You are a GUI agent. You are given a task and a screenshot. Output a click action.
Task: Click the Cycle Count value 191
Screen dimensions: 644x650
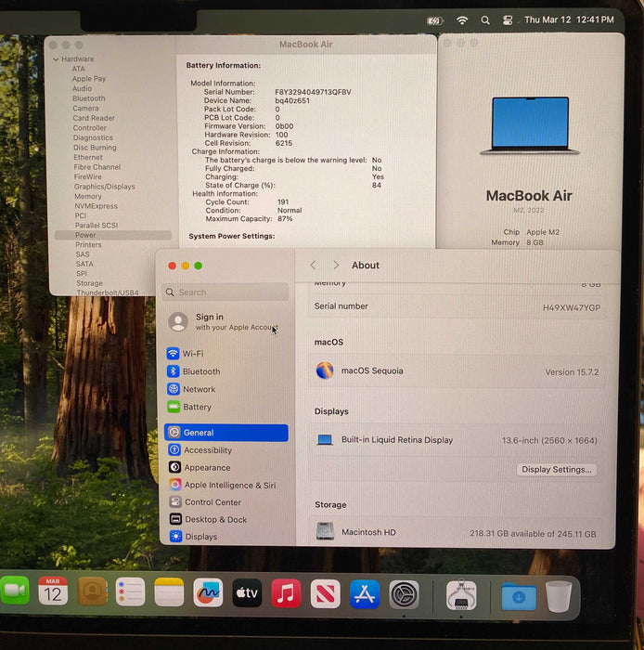[x=283, y=201]
